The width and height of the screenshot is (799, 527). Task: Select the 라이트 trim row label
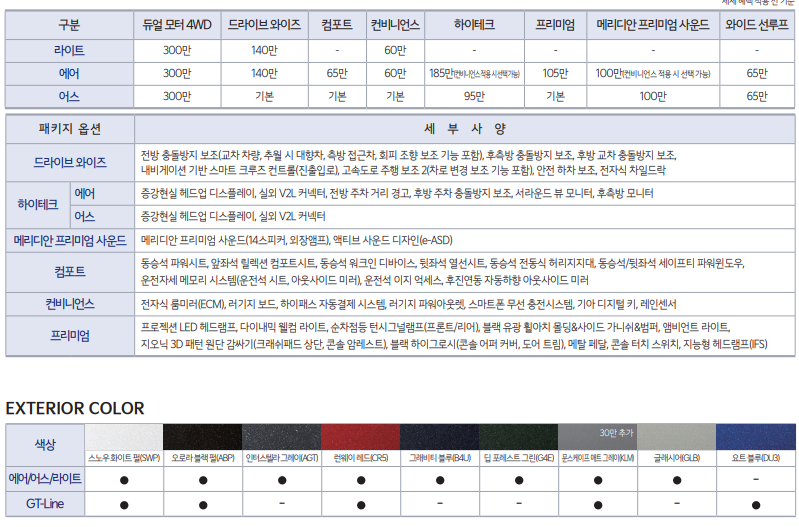(x=69, y=50)
